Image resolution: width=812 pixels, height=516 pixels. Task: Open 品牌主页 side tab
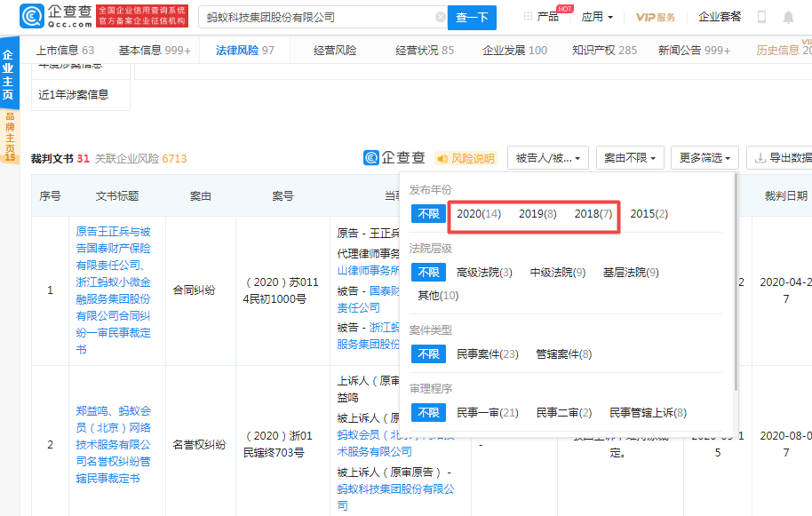coord(9,137)
